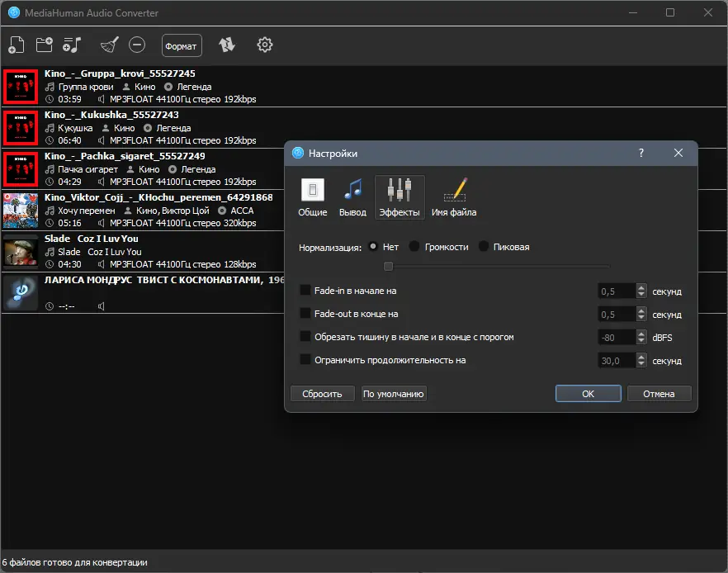
Task: Click the Slade Coz I Luv You thumbnail
Action: 21,252
